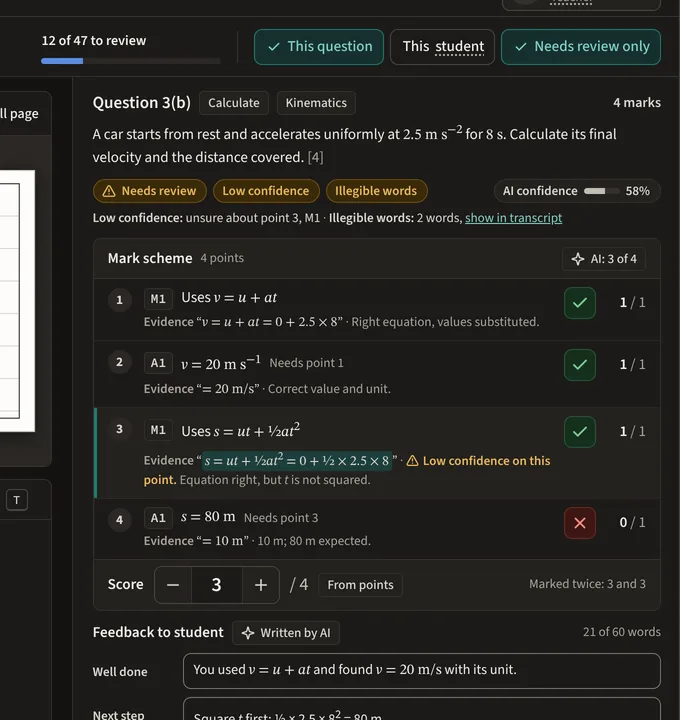The height and width of the screenshot is (720, 680).
Task: Click the Written by AI badge
Action: pyautogui.click(x=286, y=633)
